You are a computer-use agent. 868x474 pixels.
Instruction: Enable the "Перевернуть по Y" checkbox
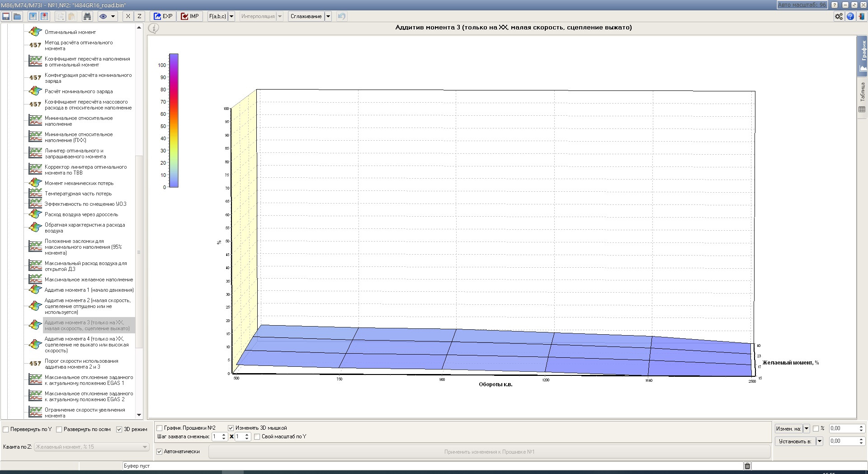coord(6,429)
